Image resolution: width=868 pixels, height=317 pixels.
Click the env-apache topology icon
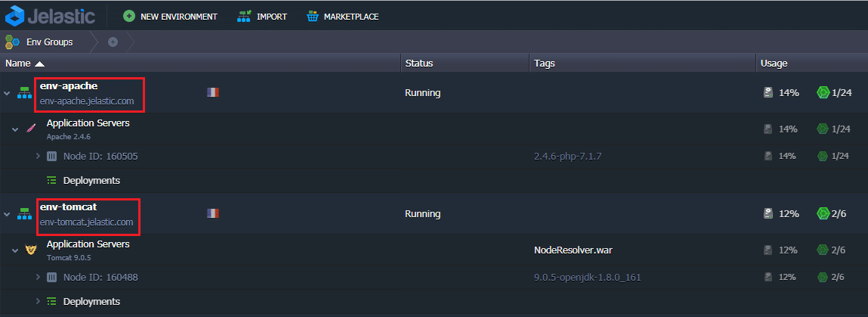(x=24, y=92)
